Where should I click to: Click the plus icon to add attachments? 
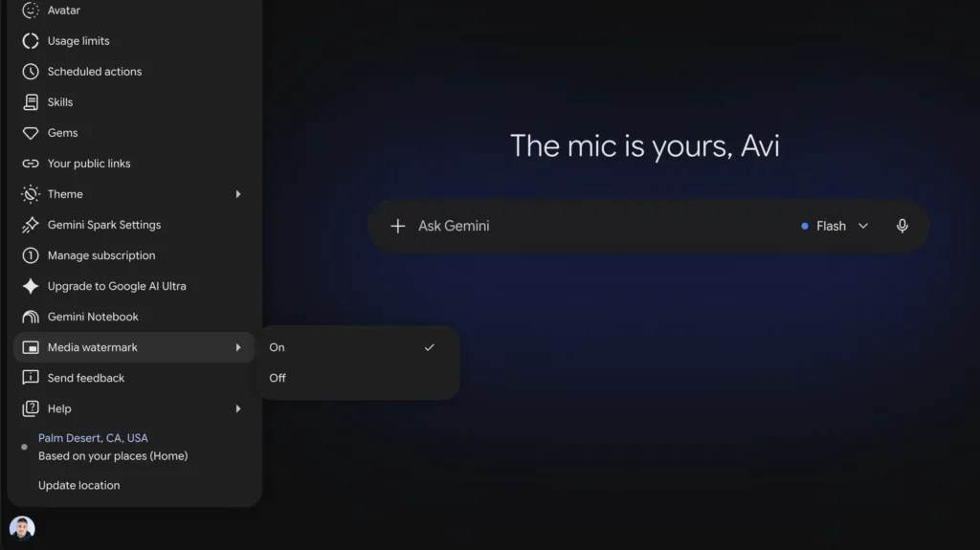point(397,226)
